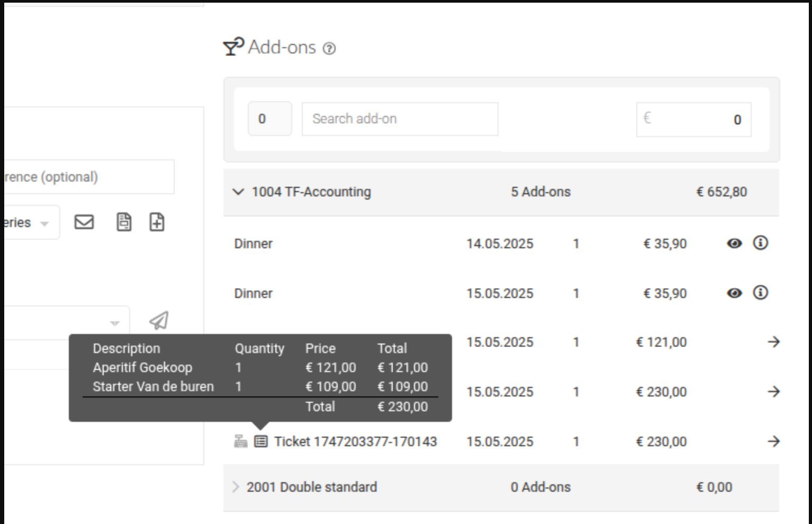This screenshot has height=524, width=812.
Task: Click the ticket details list icon
Action: 261,441
